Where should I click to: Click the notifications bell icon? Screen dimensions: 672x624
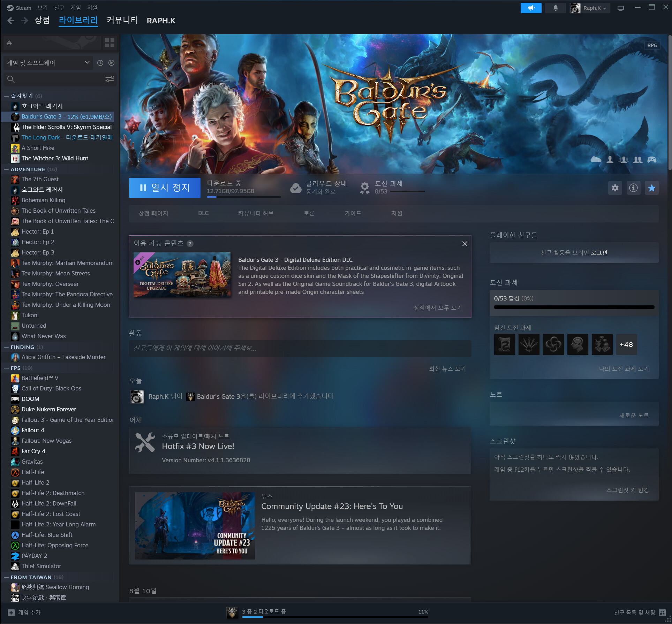[556, 8]
